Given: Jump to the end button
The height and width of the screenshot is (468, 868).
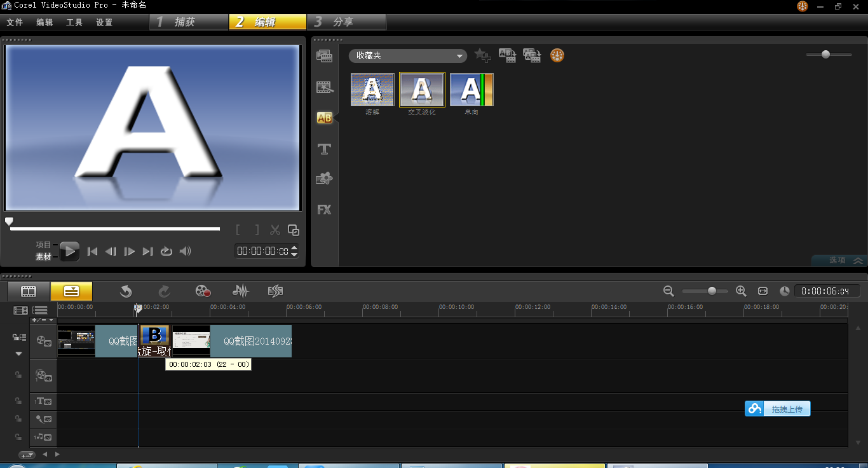Looking at the screenshot, I should click(147, 251).
